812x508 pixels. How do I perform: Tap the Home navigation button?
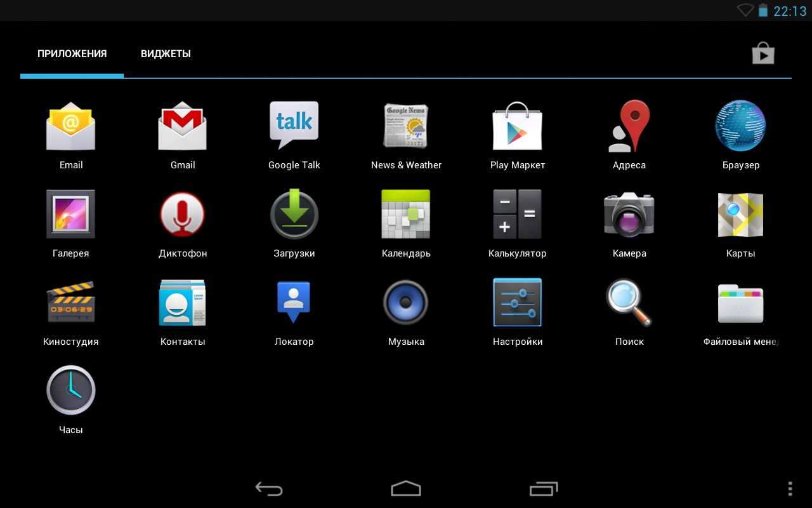click(406, 488)
